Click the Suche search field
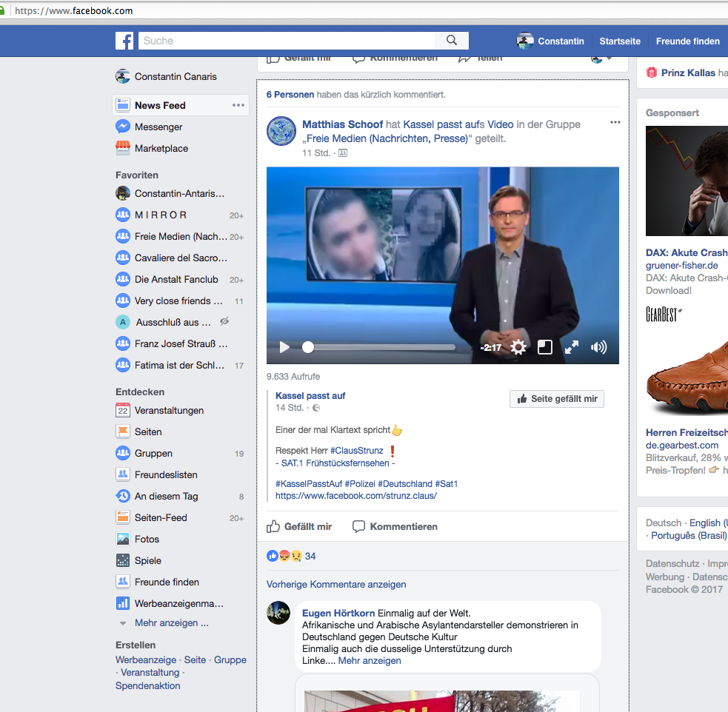Viewport: 728px width, 712px height. pos(287,41)
